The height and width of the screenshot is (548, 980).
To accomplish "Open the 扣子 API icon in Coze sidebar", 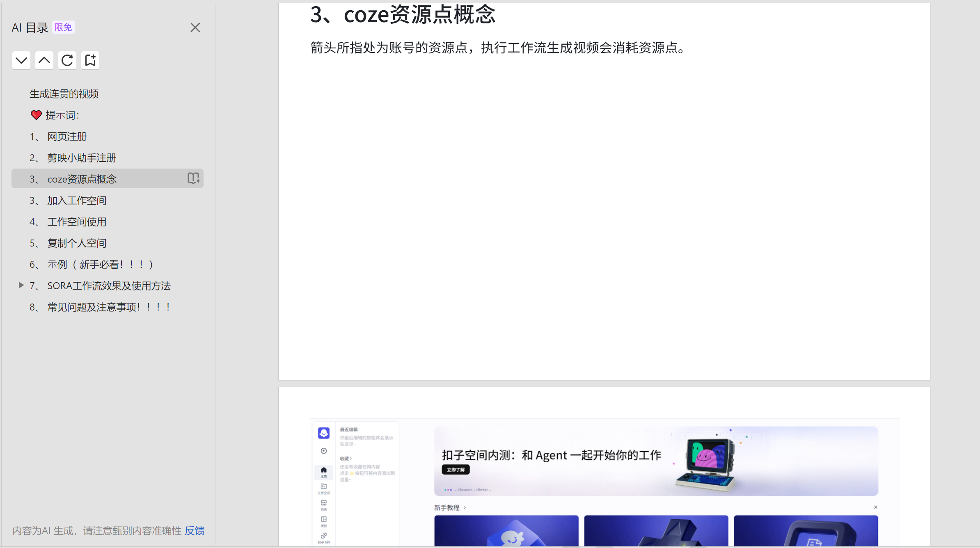I will 323,535.
